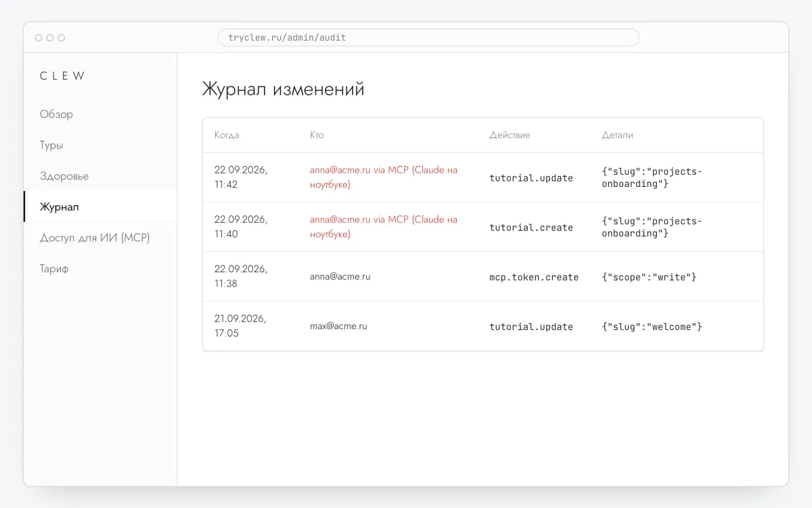Click tutorial.update action in max@acme.ru row

click(x=531, y=326)
